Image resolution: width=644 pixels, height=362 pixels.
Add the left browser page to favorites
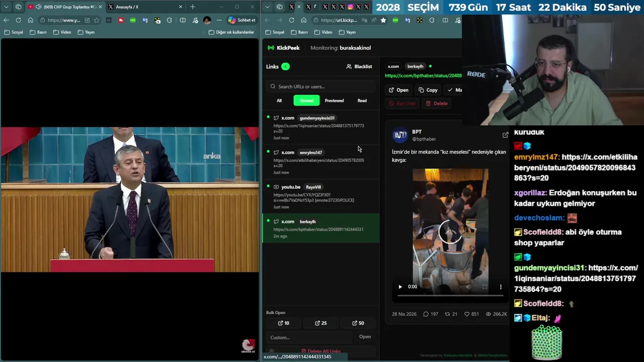97,20
